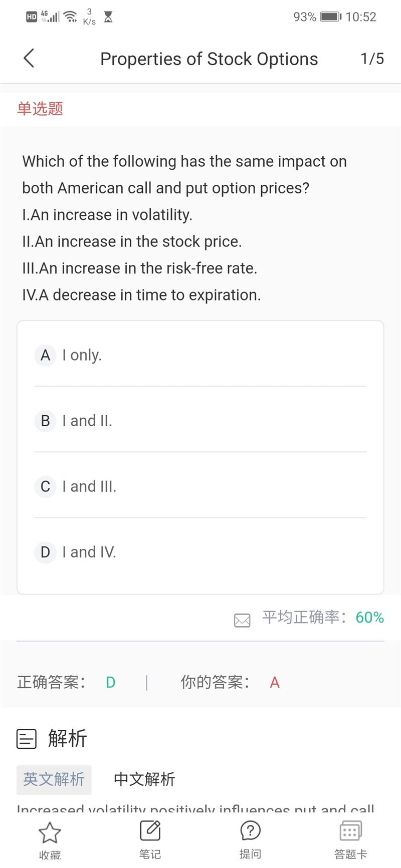Tap the correct answer D label
This screenshot has width=401, height=868.
[x=111, y=682]
